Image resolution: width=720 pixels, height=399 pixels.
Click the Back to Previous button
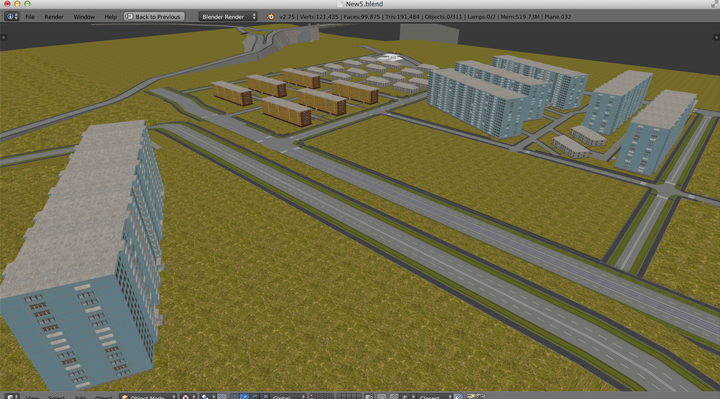click(x=154, y=17)
